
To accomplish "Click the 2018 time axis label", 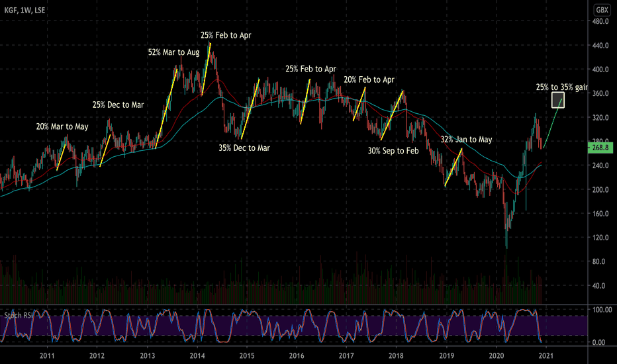I will tap(397, 356).
